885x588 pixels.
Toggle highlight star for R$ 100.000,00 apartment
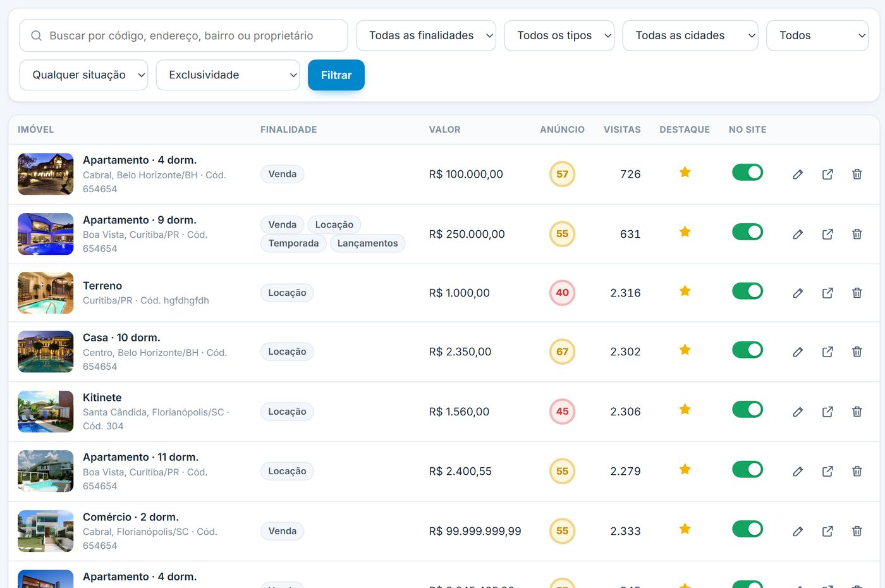pyautogui.click(x=685, y=172)
